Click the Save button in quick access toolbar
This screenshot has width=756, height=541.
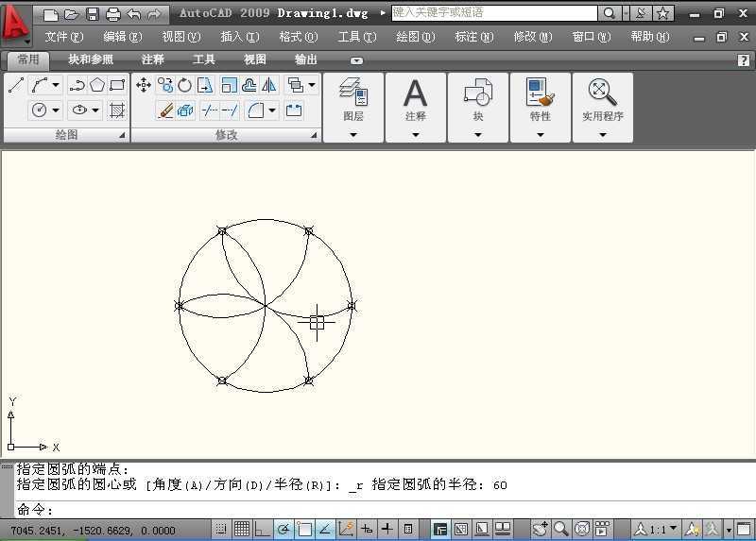[92, 14]
